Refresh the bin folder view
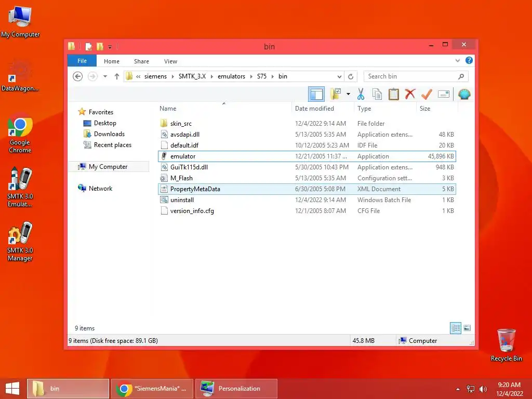The height and width of the screenshot is (399, 532). 351,76
